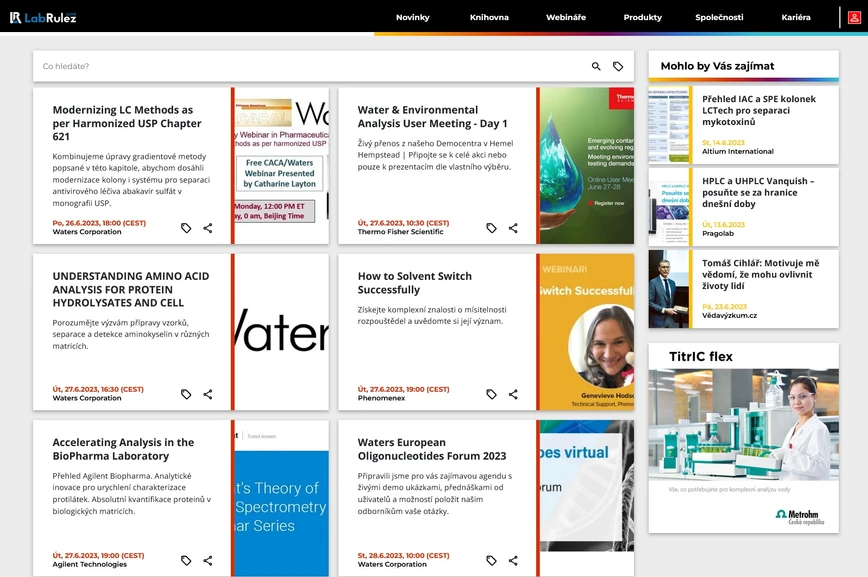Share the How to Solvent Switch webinar
Screen dimensions: 868x577
pos(513,394)
